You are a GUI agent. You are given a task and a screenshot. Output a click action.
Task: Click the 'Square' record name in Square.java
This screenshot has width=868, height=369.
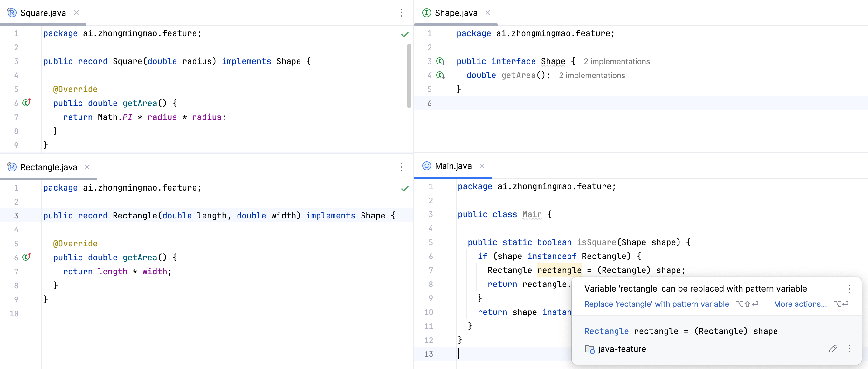127,61
